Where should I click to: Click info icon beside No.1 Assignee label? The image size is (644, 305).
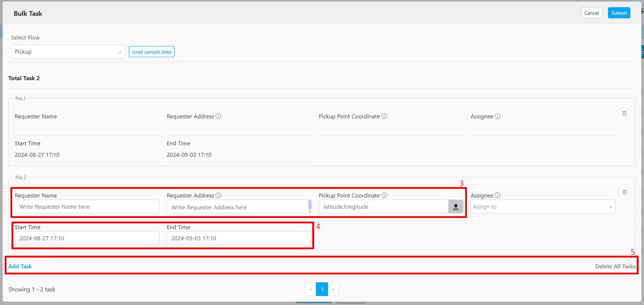click(x=498, y=116)
